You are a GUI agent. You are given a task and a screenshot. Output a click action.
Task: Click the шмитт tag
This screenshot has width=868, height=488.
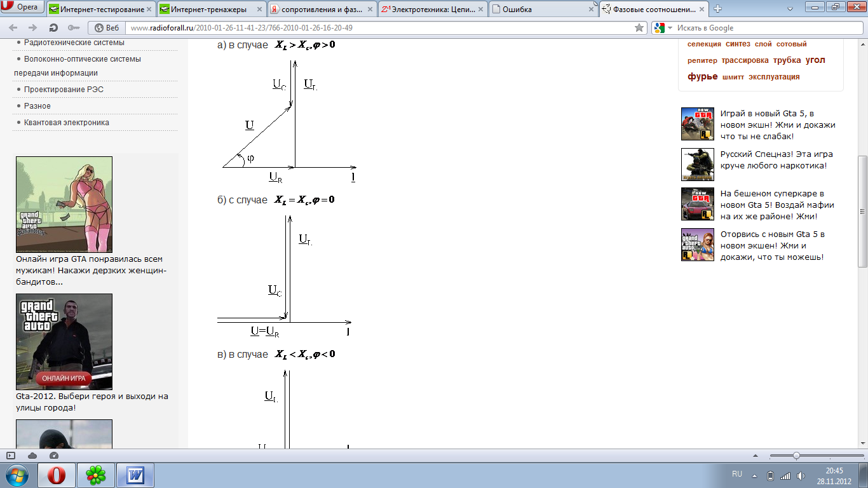[733, 77]
